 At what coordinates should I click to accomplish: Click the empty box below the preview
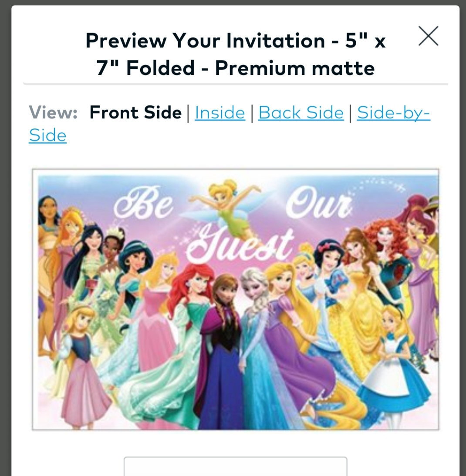pyautogui.click(x=236, y=466)
